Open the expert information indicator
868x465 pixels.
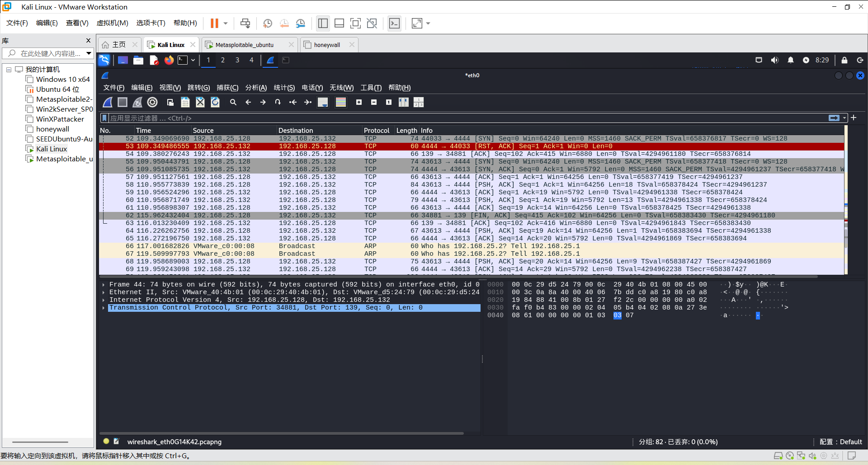106,442
